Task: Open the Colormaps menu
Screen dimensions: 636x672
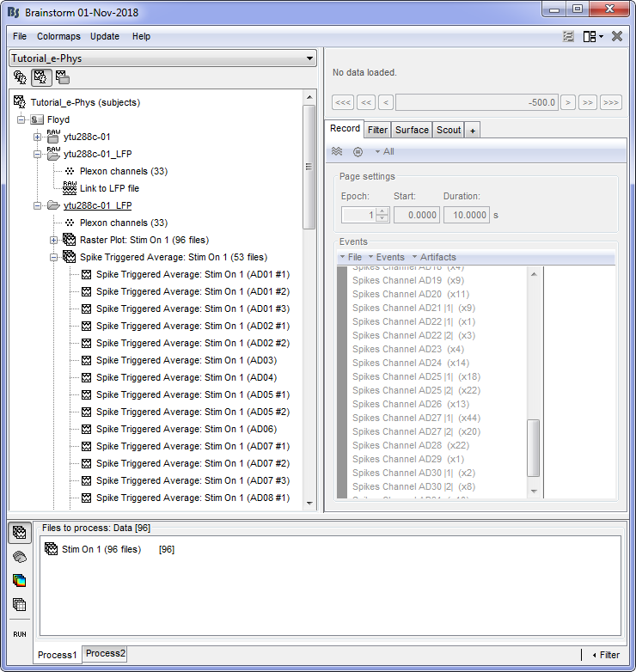Action: [58, 36]
